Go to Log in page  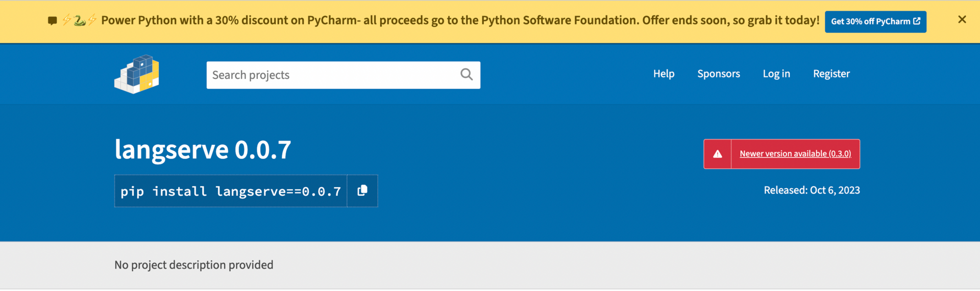pos(776,73)
